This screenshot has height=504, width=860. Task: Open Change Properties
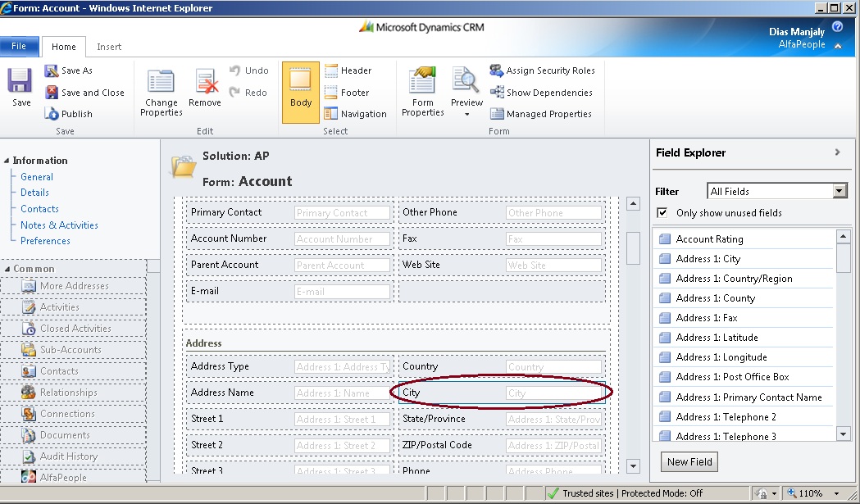click(161, 92)
